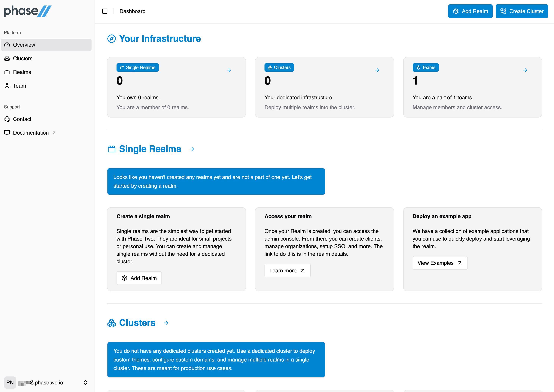The height and width of the screenshot is (392, 554).
Task: Click the Contact headset icon
Action: (x=7, y=119)
